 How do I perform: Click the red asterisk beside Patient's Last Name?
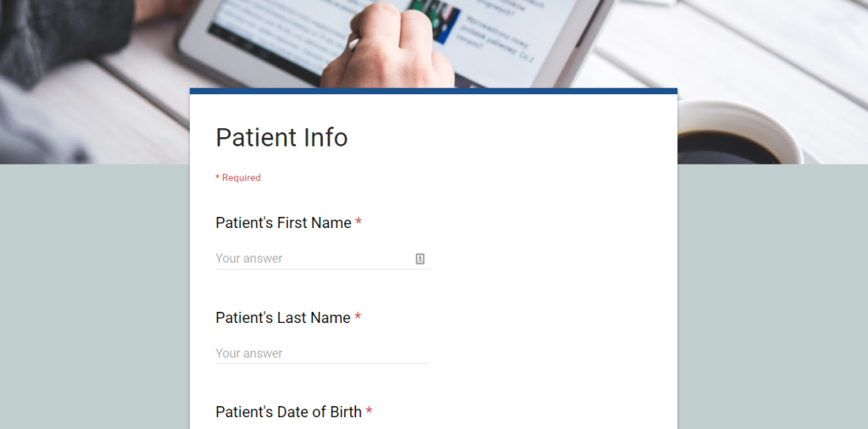click(358, 318)
